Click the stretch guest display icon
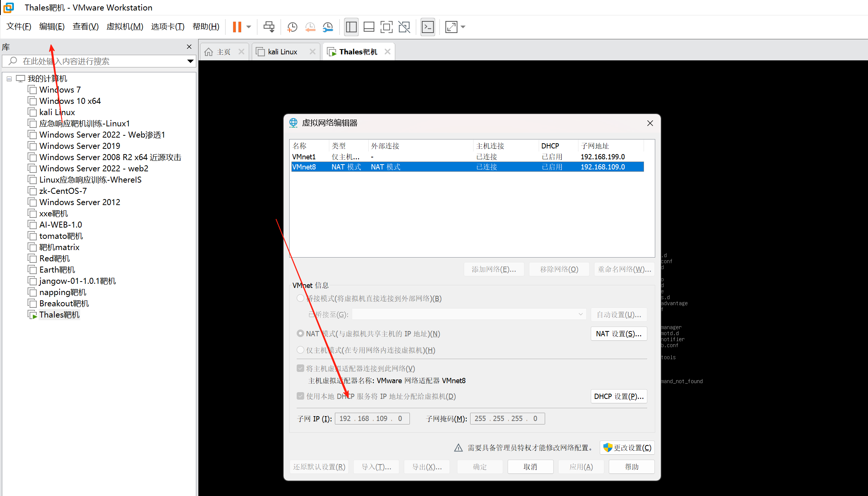Screen dimensions: 868x496 [451, 27]
